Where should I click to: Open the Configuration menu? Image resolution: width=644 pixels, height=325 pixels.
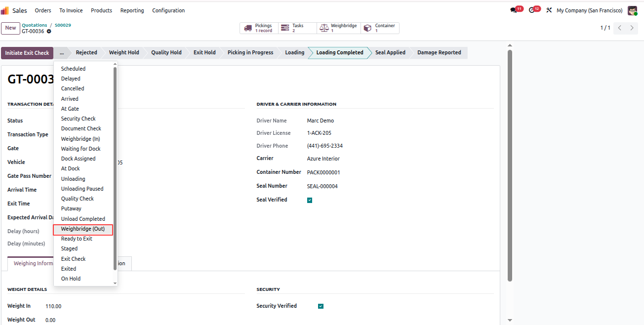168,10
